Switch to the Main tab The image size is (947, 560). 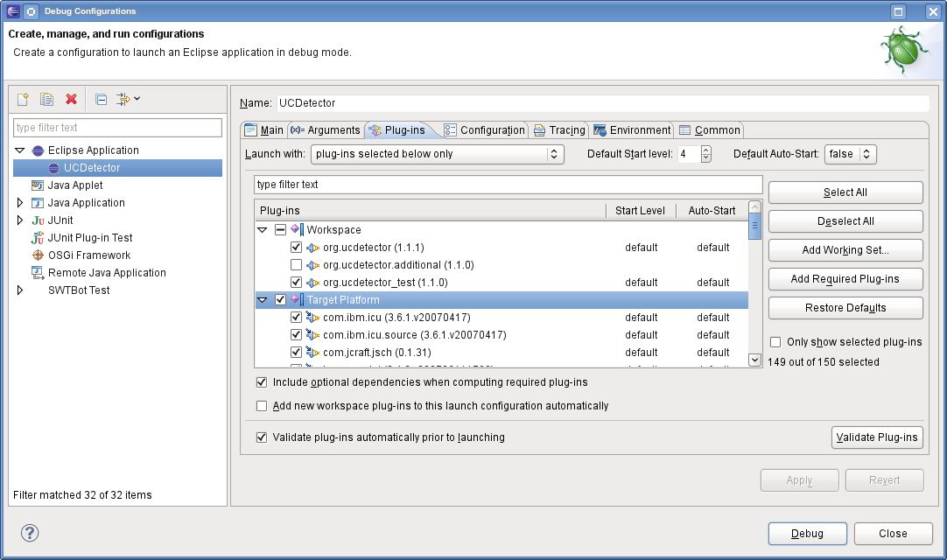click(264, 129)
